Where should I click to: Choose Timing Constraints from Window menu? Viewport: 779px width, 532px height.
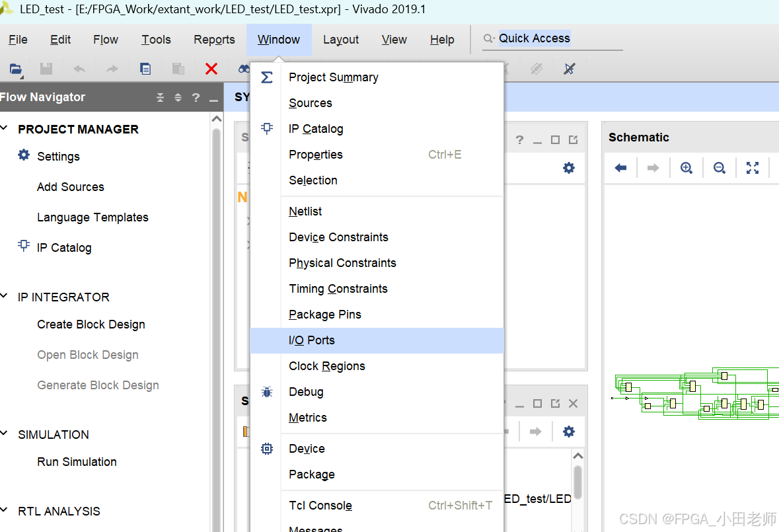click(x=377, y=289)
